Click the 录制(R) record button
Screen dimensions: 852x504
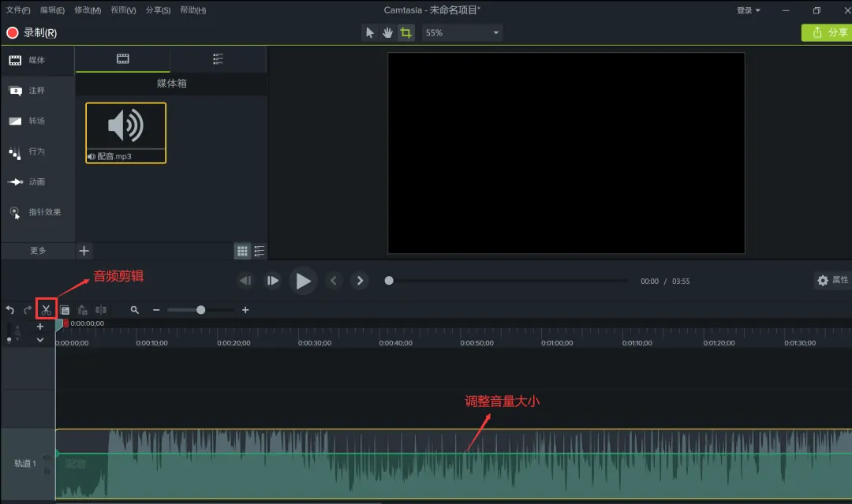coord(32,32)
